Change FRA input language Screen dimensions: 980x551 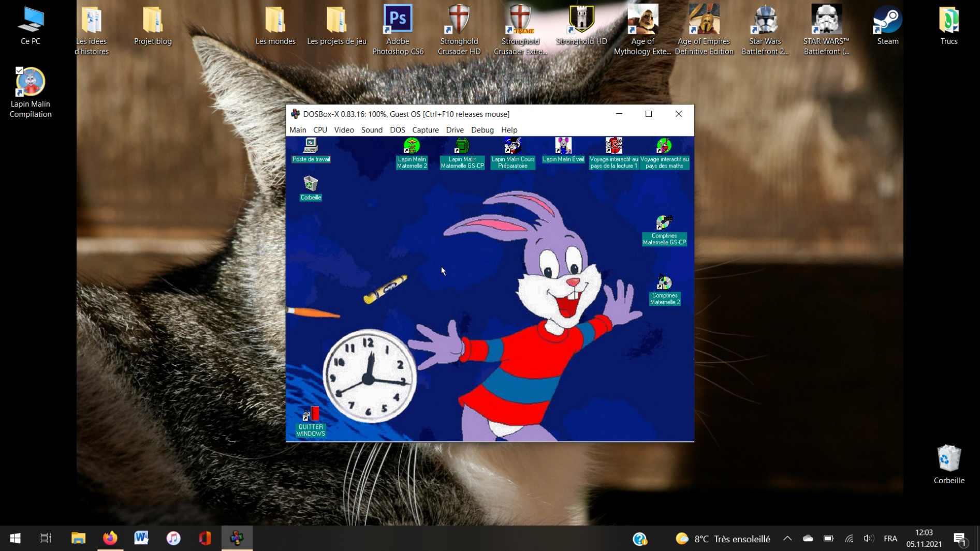[x=890, y=539]
